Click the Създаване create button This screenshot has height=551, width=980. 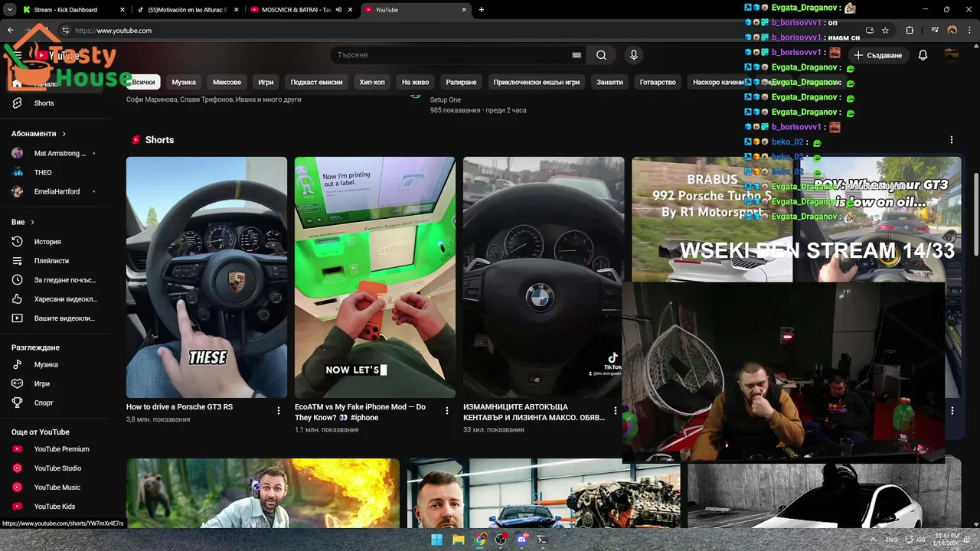coord(878,55)
